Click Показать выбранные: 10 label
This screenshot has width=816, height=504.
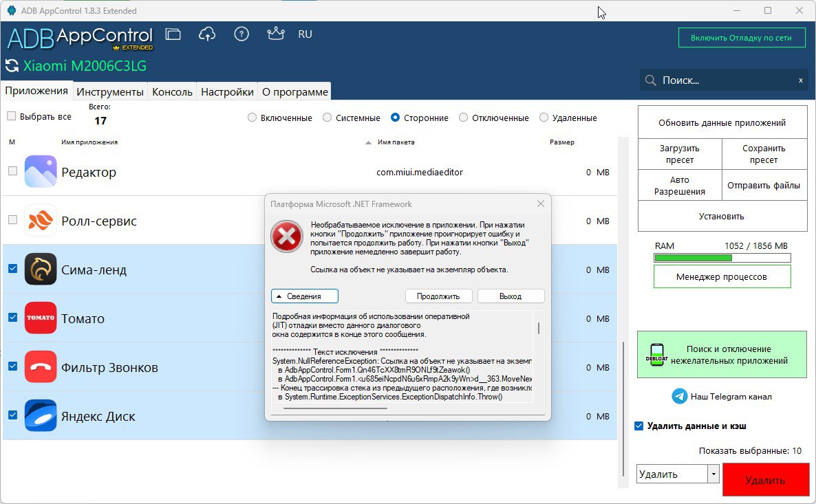[750, 450]
